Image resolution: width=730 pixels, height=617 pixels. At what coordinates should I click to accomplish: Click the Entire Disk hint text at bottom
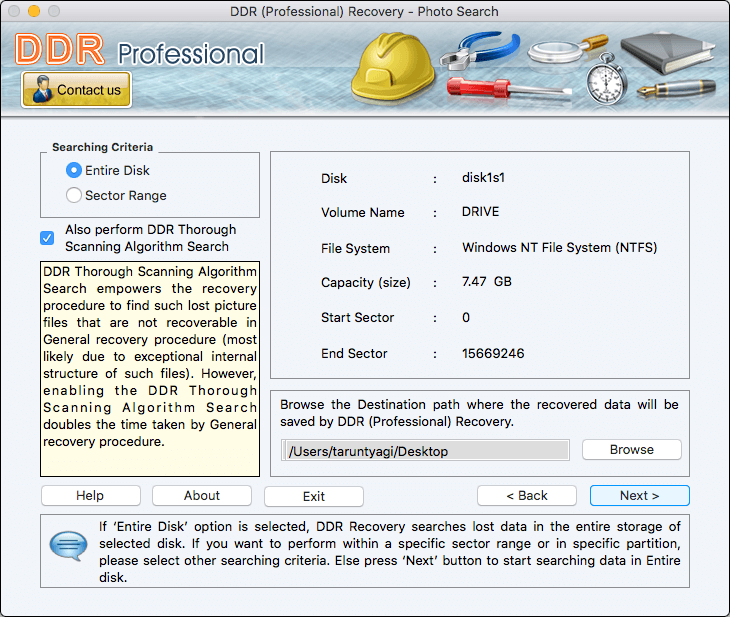tap(389, 552)
